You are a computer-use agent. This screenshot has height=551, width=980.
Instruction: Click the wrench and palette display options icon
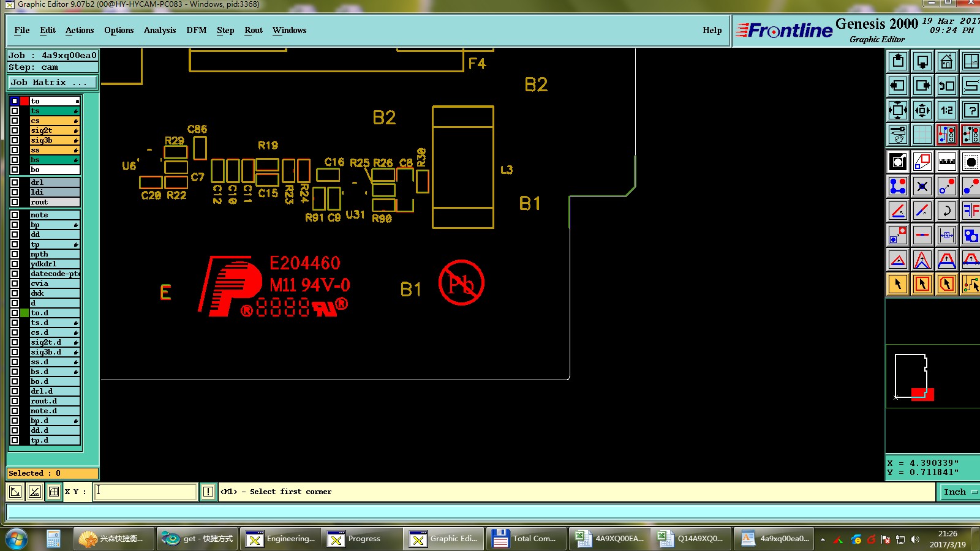pos(898,135)
